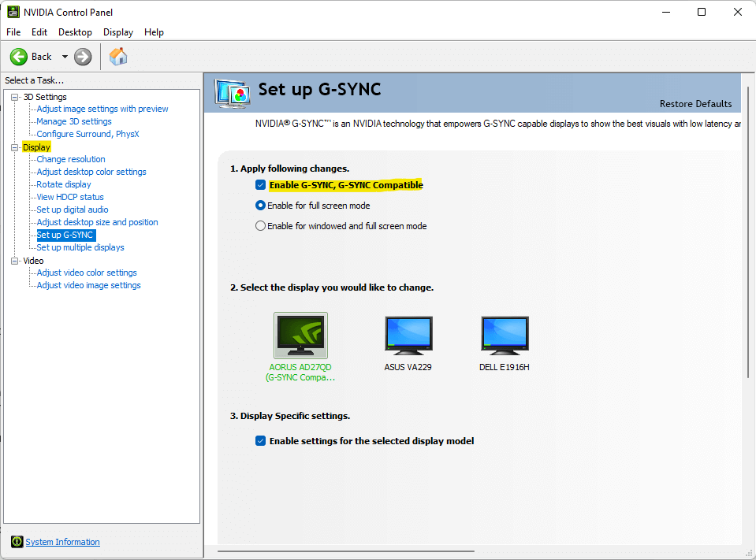Click Restore Defaults
756x560 pixels.
click(695, 103)
